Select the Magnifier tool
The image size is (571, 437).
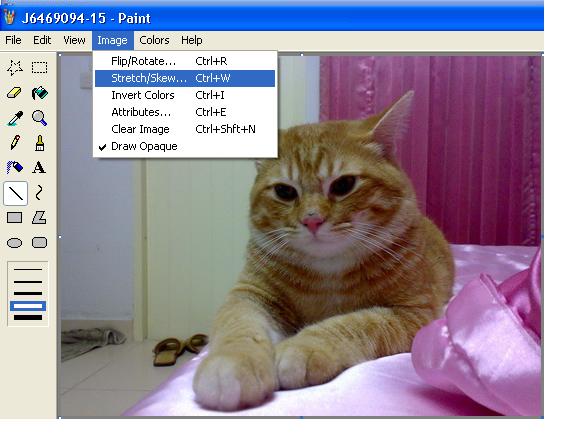pos(39,118)
